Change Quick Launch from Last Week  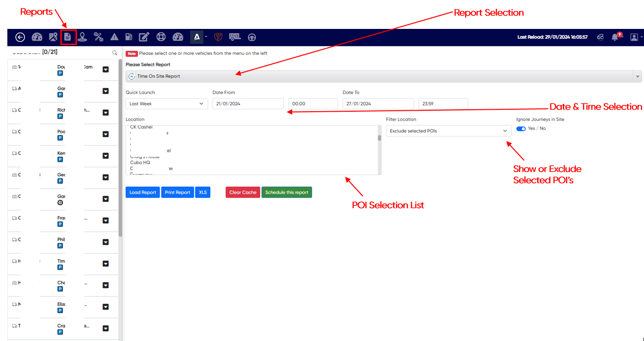tap(166, 103)
